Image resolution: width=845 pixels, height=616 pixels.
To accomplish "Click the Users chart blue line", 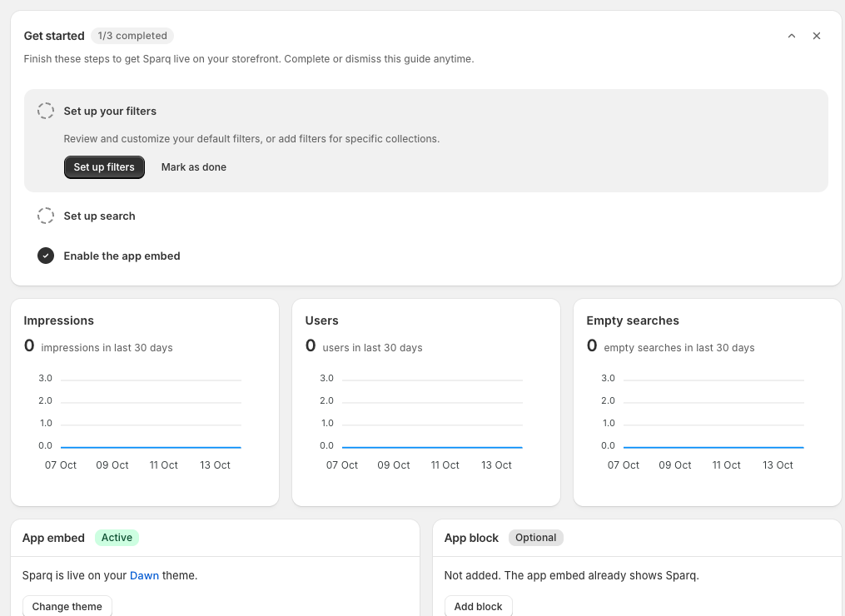I will tap(432, 447).
